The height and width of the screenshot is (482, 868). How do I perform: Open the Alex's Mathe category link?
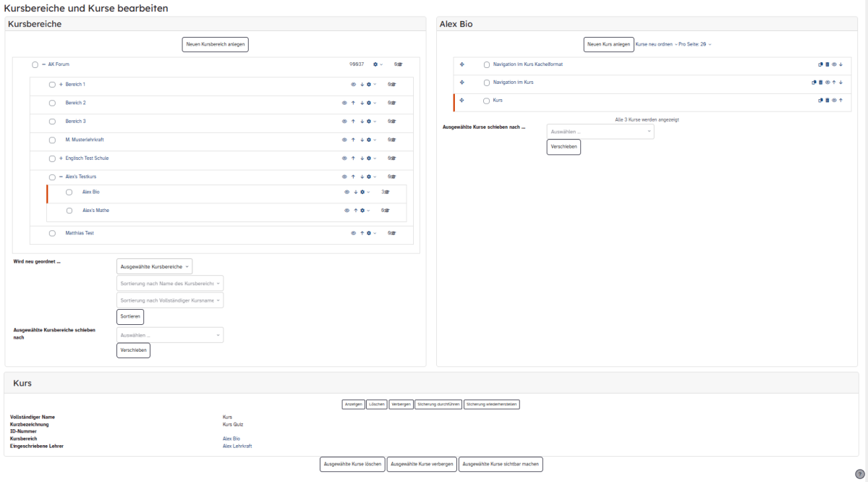pos(95,211)
